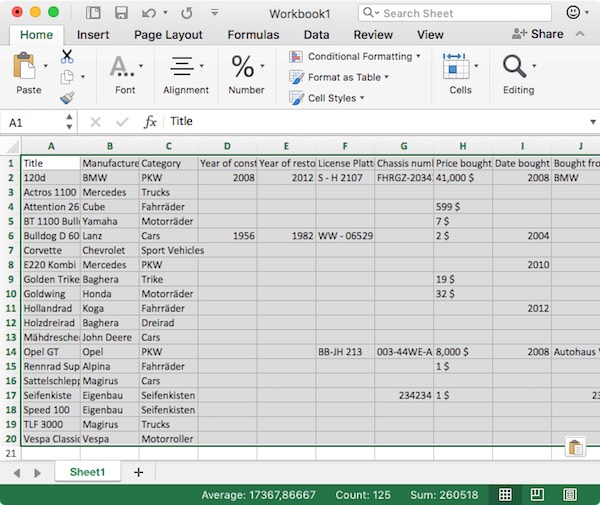
Task: Click the fx Insert Function icon
Action: pos(150,122)
